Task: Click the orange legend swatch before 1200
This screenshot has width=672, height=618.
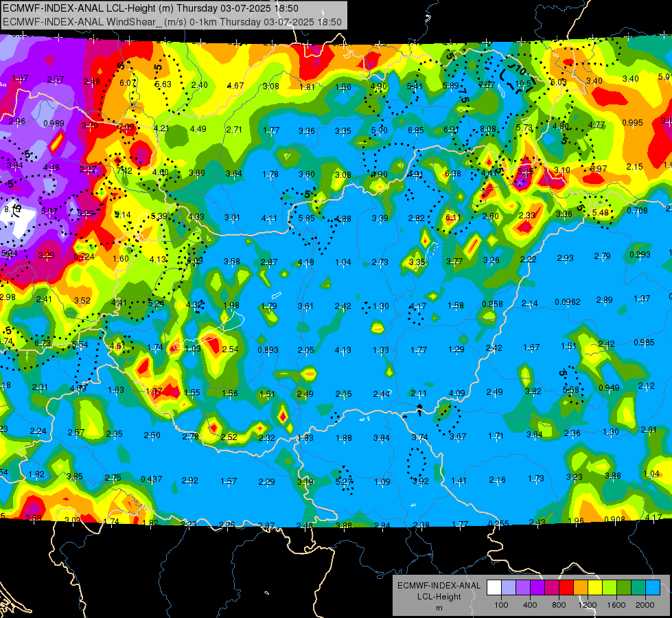Action: tap(581, 587)
